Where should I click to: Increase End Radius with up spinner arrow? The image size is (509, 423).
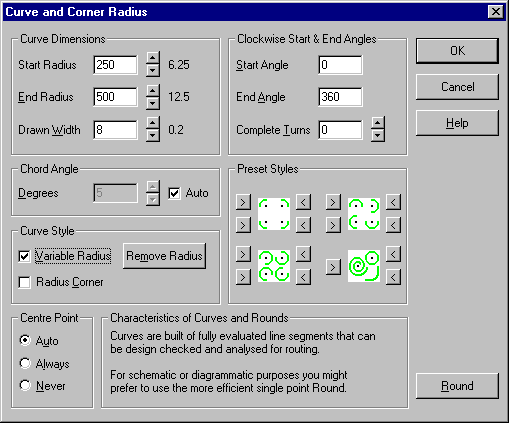(153, 90)
